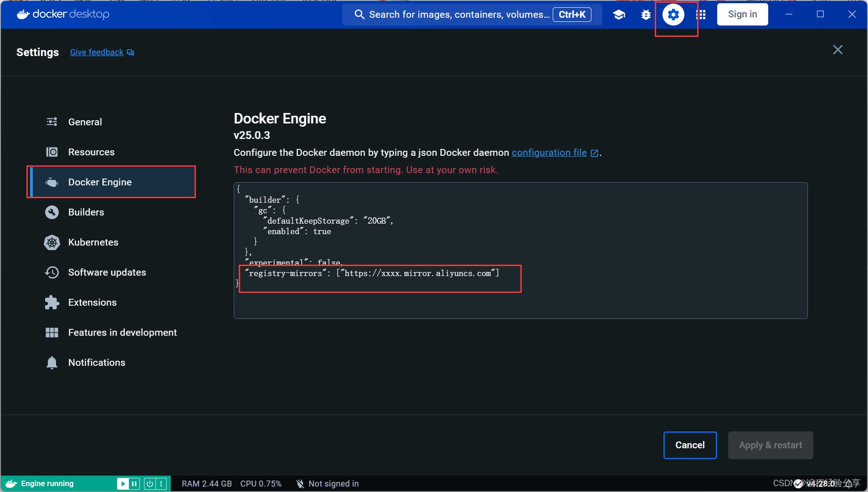Click the Software updates clock icon
The image size is (868, 492).
tap(52, 272)
